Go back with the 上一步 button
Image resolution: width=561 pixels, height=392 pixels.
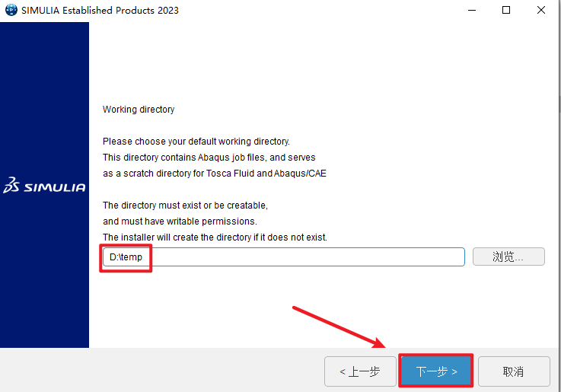[x=360, y=371]
